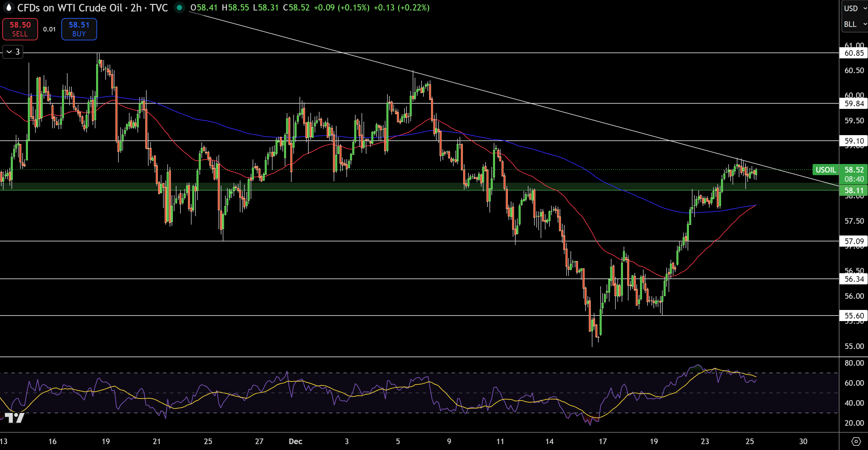Collapse the indicators legend showing 3
This screenshot has width=868, height=450.
13,52
